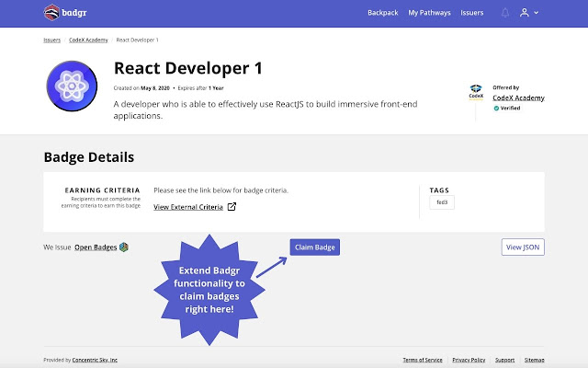
Task: Open the notifications bell icon
Action: point(505,13)
